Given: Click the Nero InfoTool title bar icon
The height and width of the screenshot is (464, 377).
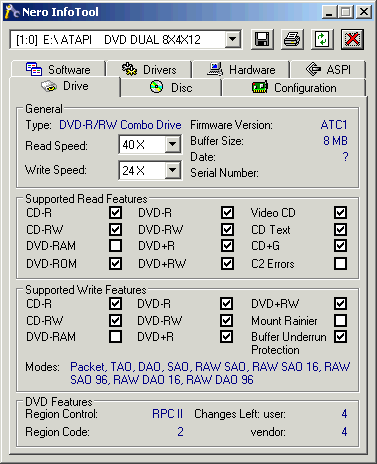Looking at the screenshot, I should [x=12, y=12].
